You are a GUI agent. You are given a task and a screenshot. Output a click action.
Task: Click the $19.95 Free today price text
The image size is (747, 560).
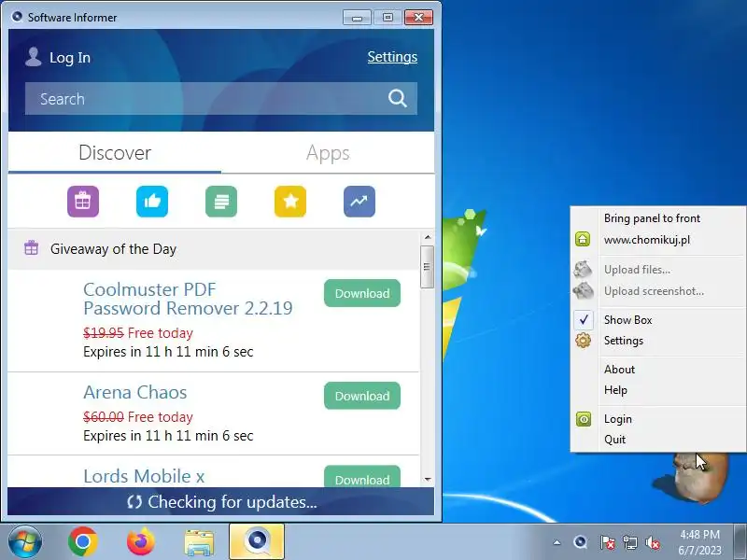138,333
